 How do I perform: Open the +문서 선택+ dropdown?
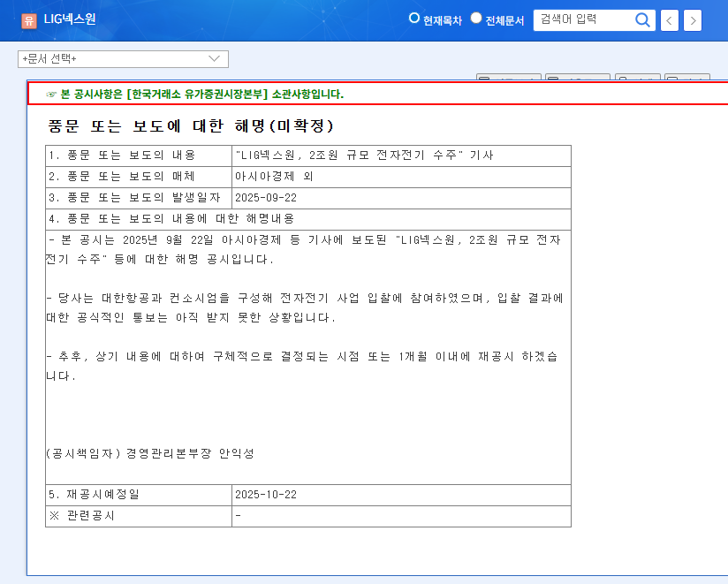(x=123, y=59)
